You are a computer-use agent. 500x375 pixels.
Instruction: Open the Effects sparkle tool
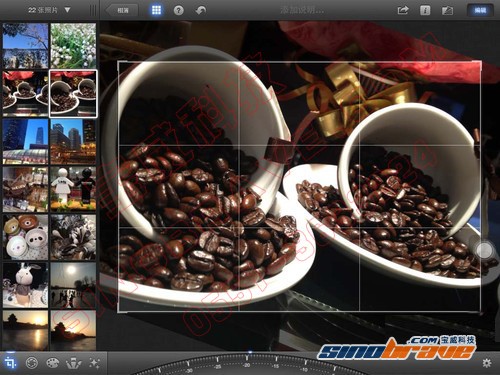tap(94, 363)
